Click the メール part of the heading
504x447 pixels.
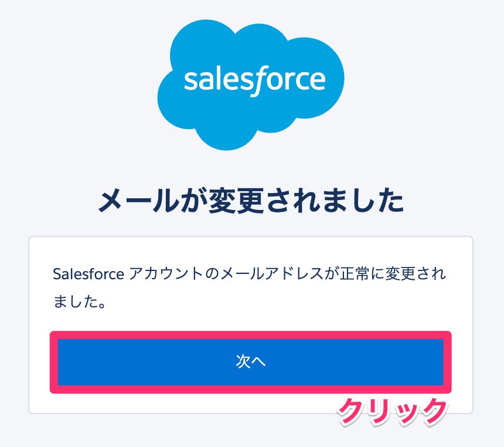(x=139, y=201)
